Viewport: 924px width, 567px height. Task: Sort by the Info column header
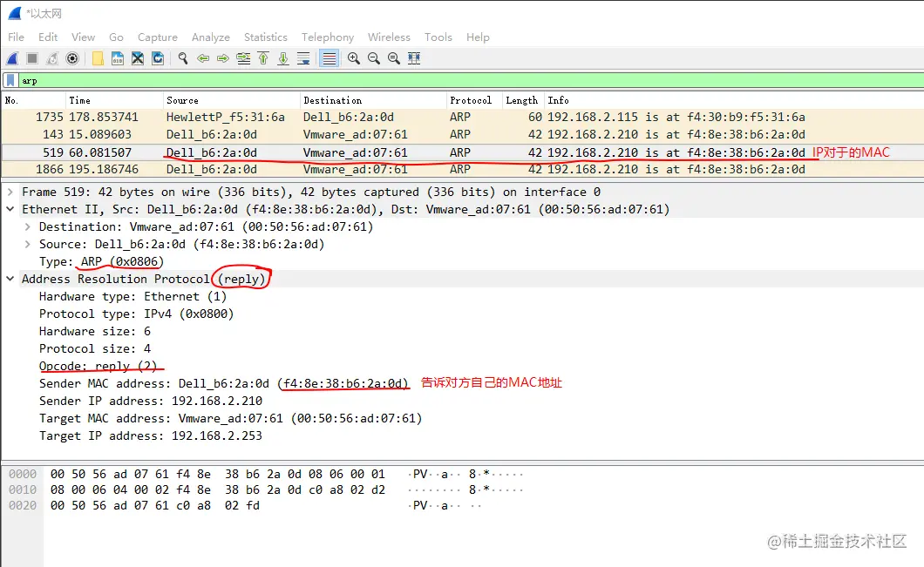tap(734, 101)
